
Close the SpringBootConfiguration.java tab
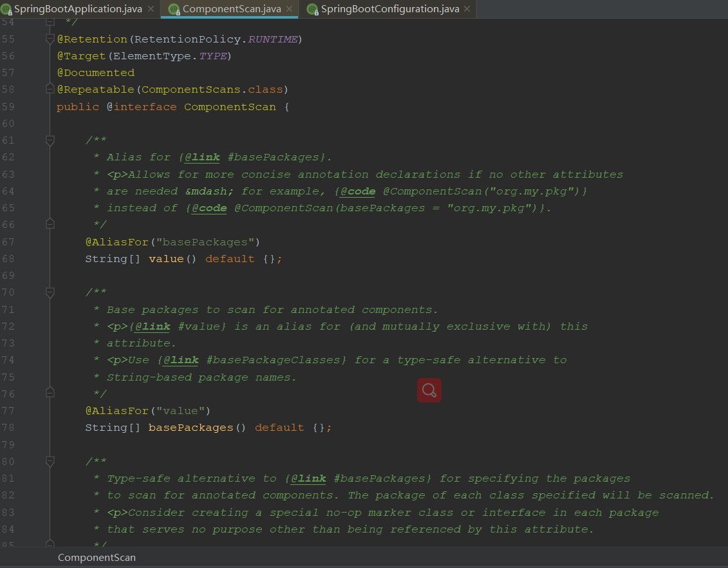click(467, 9)
